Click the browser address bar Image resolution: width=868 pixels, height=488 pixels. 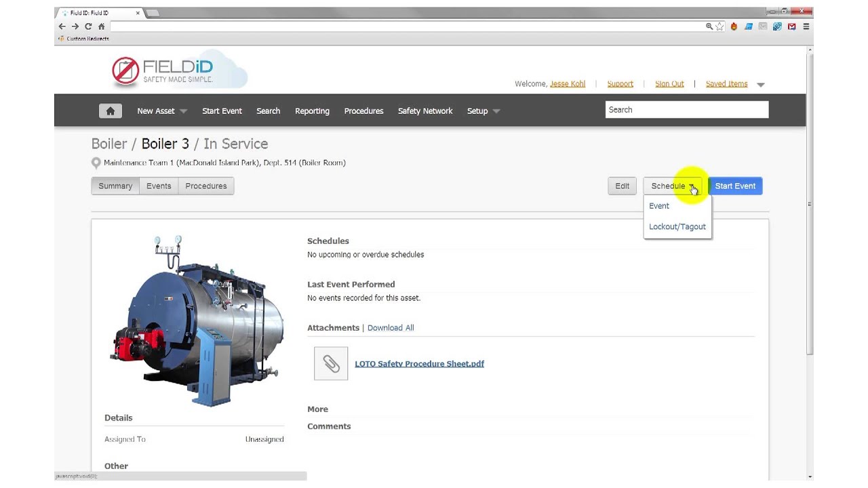coord(407,26)
